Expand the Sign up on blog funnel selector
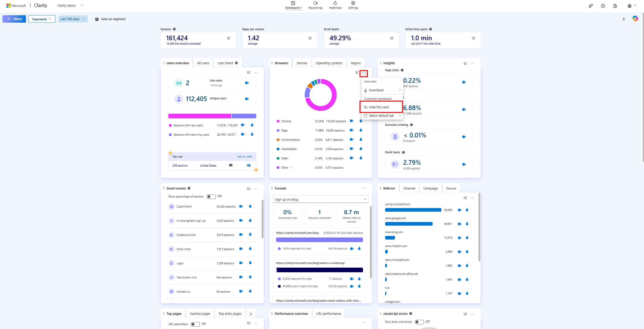Viewport: 644px width, 329px height. coord(320,199)
